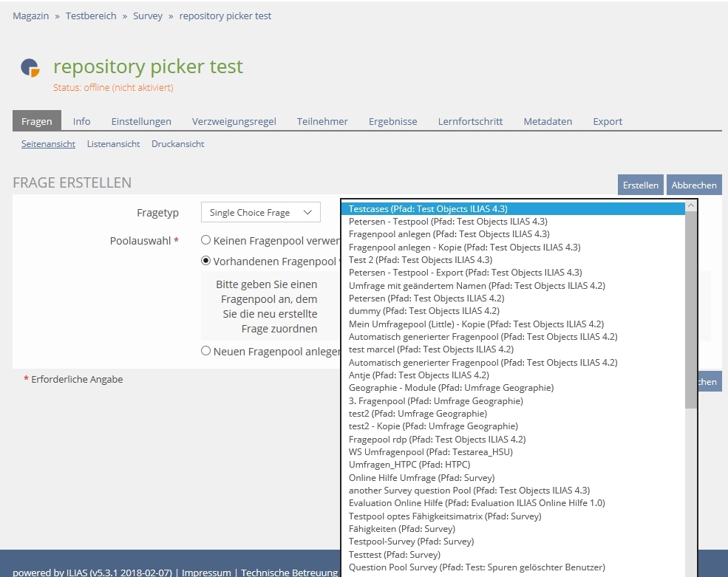
Task: Switch to the Einstellungen tab
Action: click(x=141, y=121)
